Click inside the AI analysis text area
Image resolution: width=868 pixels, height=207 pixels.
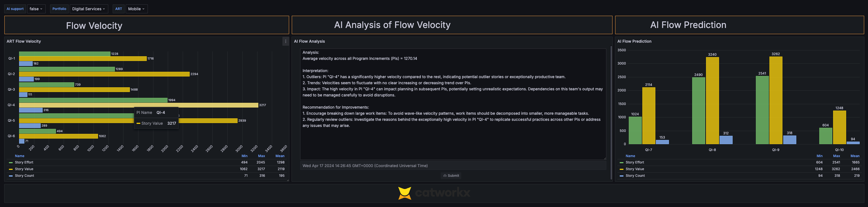pos(453,104)
